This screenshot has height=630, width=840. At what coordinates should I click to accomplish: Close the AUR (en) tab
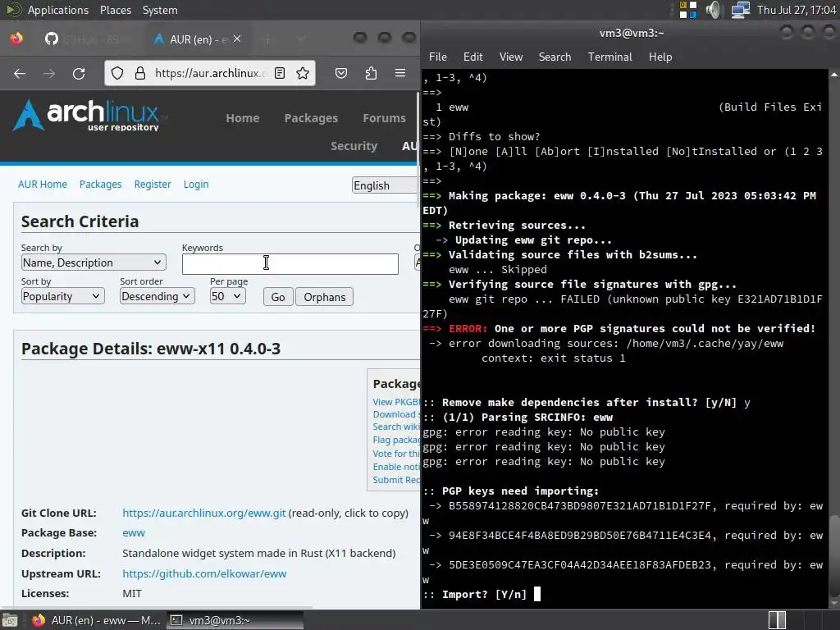click(237, 39)
